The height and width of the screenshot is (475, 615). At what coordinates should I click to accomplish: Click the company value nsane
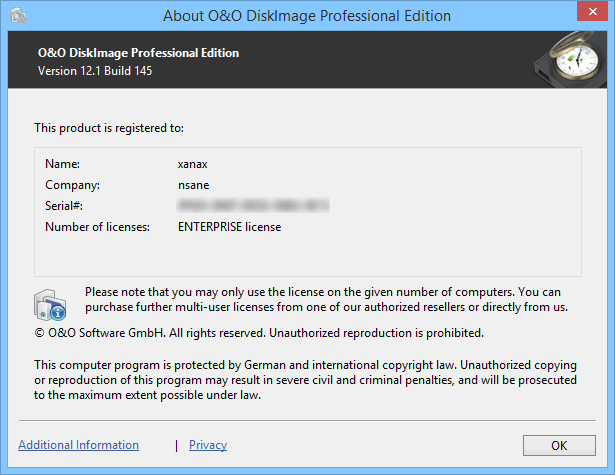(194, 185)
